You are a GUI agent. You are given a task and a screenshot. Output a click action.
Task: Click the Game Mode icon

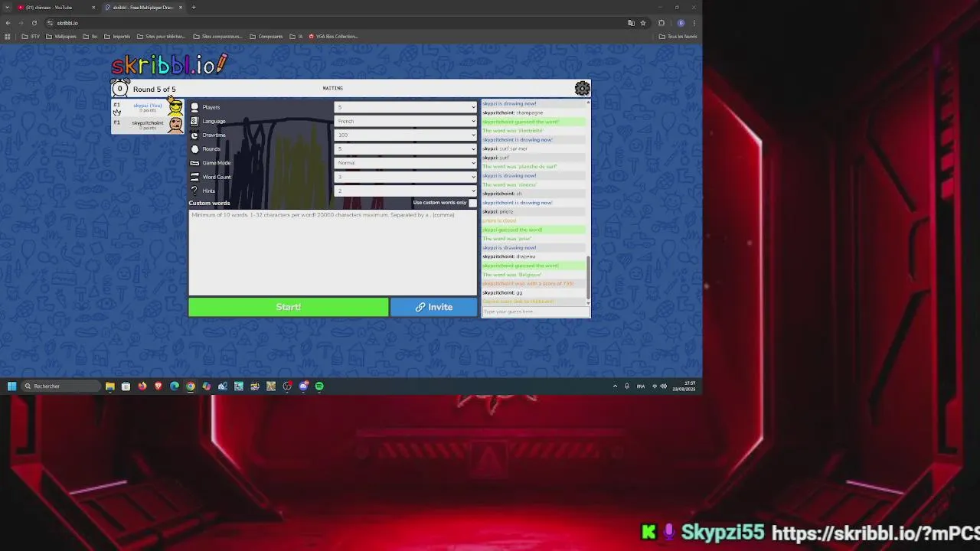pyautogui.click(x=194, y=163)
